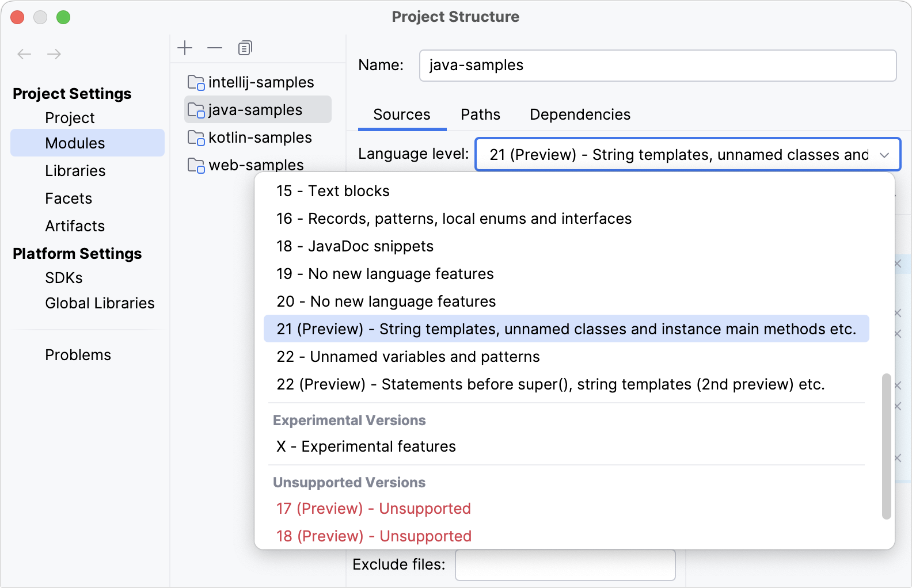Choose 22 - Unnamed variables and patterns

point(408,357)
